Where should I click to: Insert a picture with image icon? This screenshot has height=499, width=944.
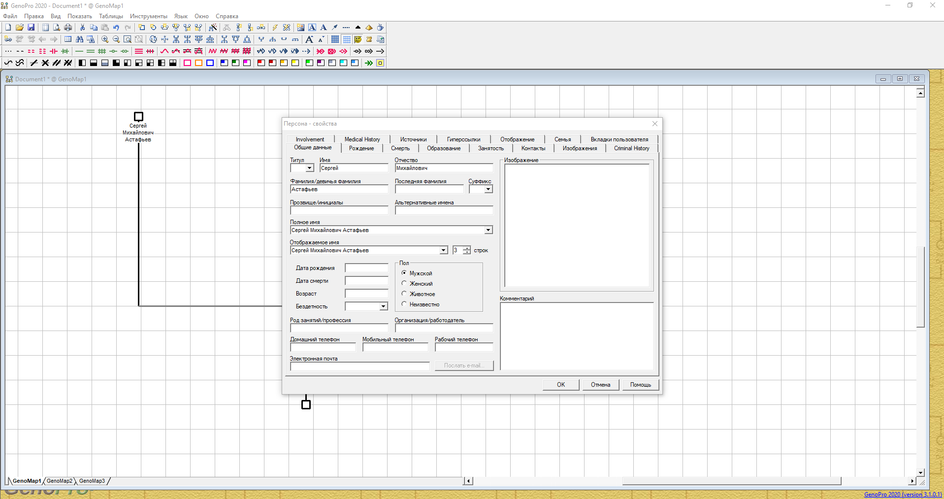(x=300, y=27)
